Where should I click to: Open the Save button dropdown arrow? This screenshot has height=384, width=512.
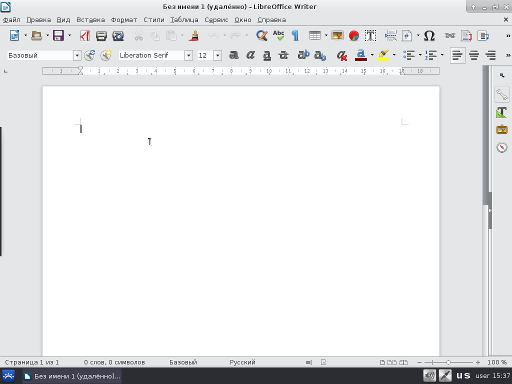(x=69, y=35)
